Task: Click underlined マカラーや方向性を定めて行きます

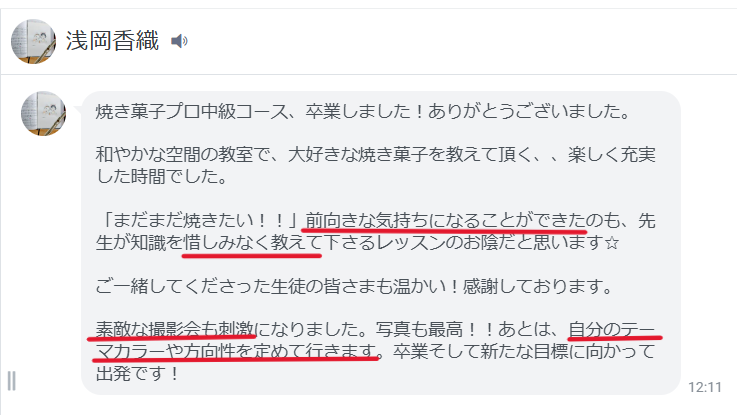Action: (x=235, y=351)
